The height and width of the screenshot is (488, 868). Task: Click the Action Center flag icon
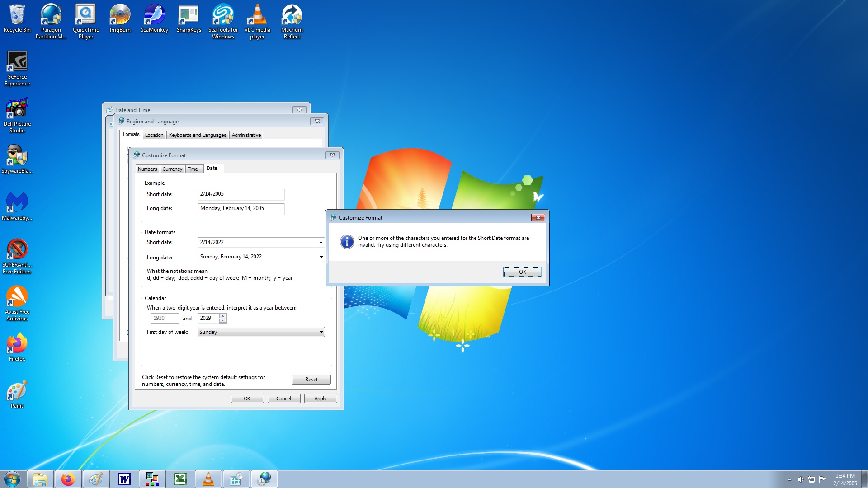pos(822,479)
